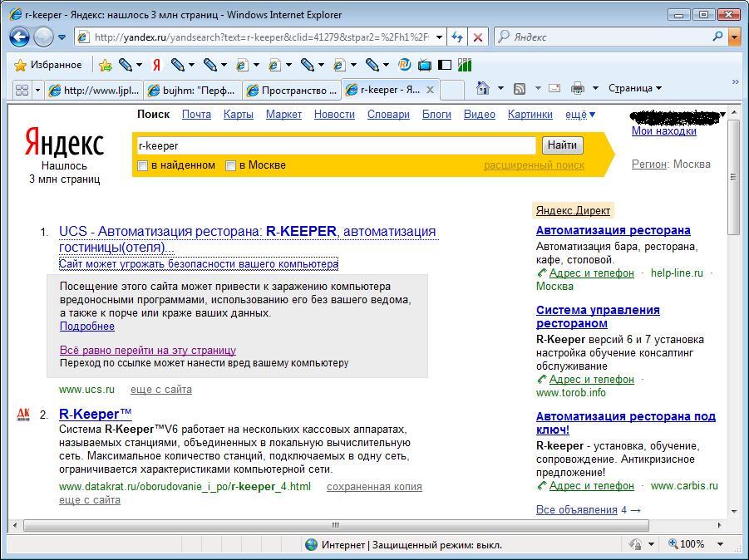The image size is (749, 560).
Task: Open the dropdown arrow beside RSS icon
Action: pos(538,88)
